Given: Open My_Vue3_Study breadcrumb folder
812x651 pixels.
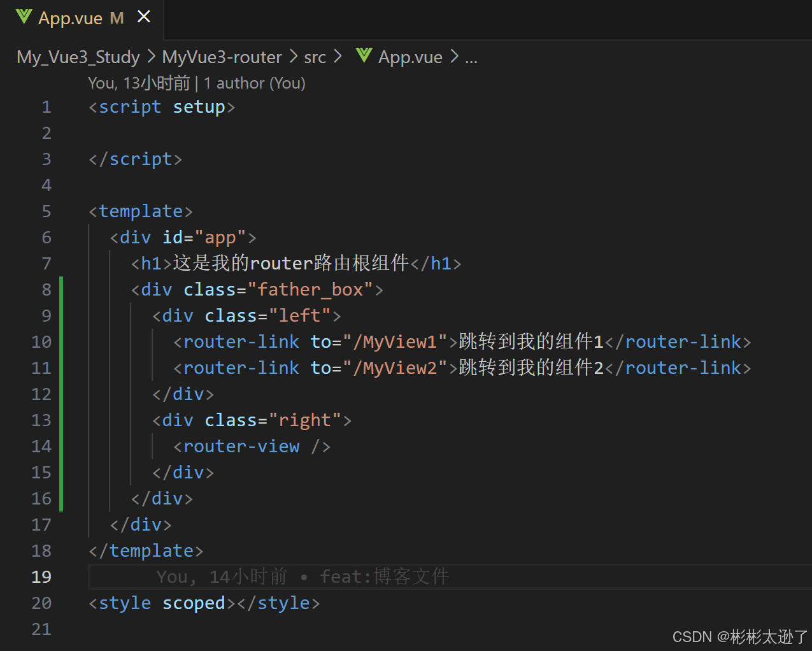Looking at the screenshot, I should [x=78, y=57].
